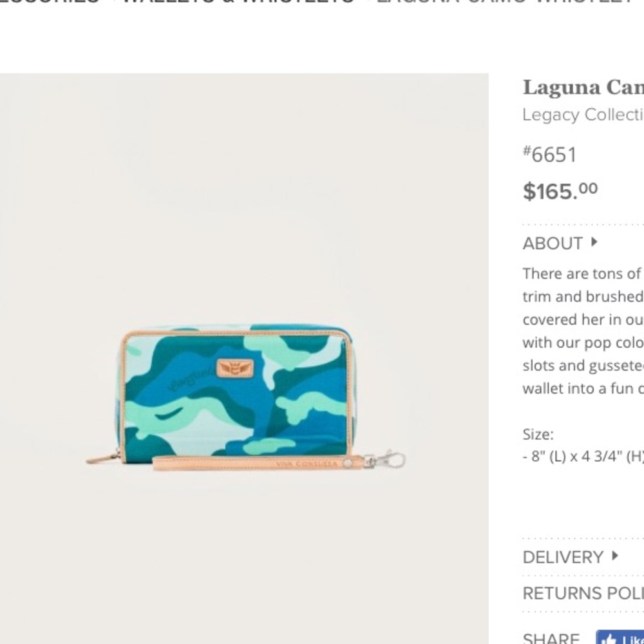
Task: Click the ABOUT disclosure triangle
Action: point(595,243)
